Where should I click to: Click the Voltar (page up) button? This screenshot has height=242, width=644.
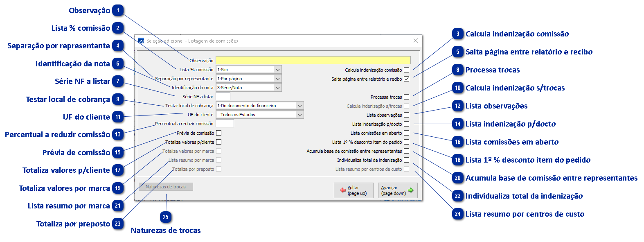click(354, 190)
